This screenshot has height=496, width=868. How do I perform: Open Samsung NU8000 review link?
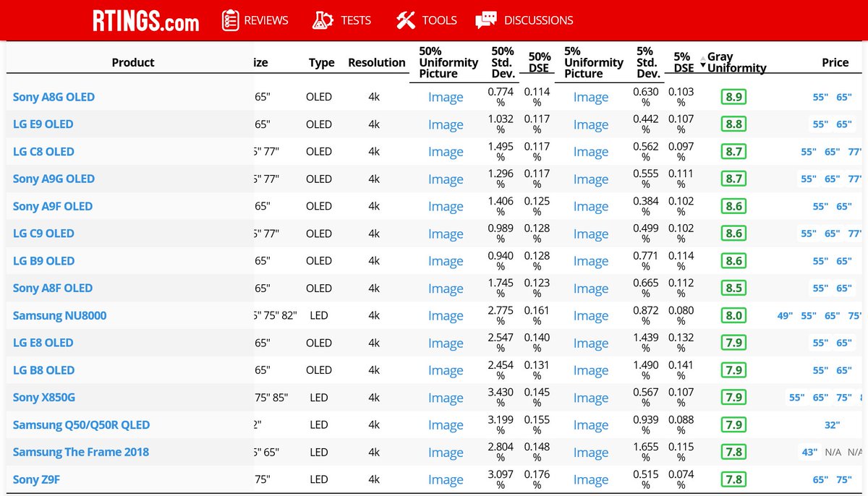[59, 315]
